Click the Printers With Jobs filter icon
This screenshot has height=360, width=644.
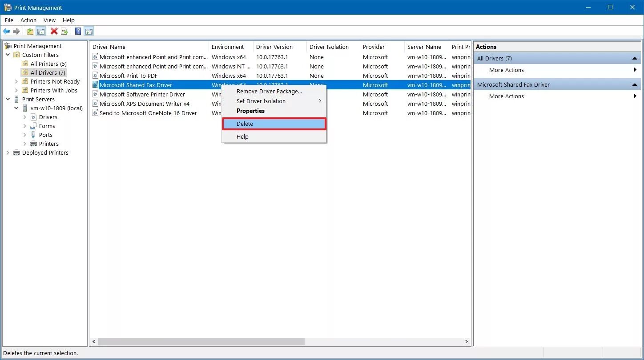point(25,90)
